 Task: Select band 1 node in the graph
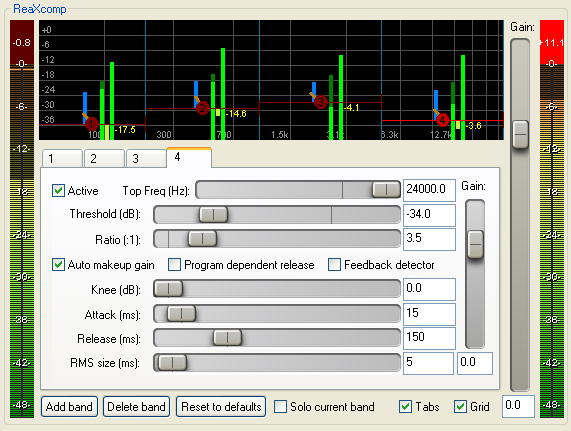click(92, 124)
